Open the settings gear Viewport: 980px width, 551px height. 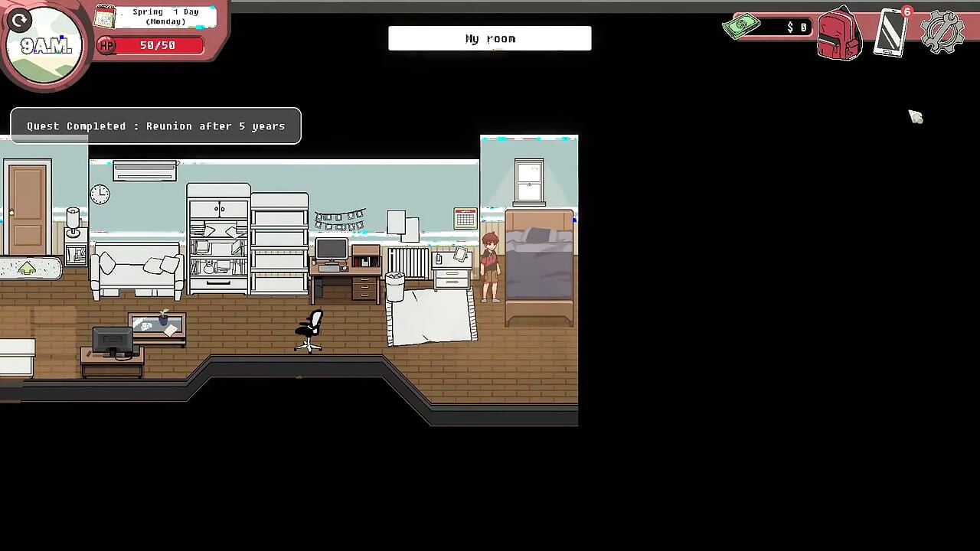[x=942, y=31]
